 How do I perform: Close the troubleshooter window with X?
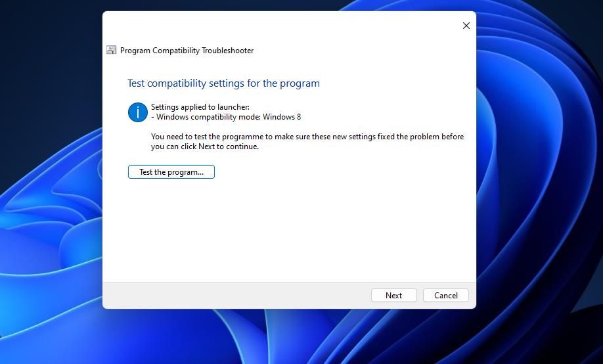pyautogui.click(x=466, y=26)
